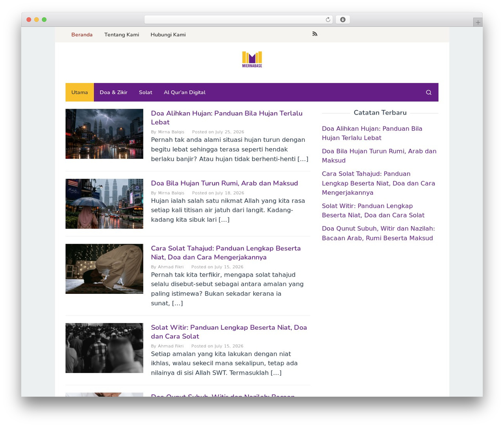Open Hubungi Kami contact page
Screen dimensions: 504x427
tap(168, 35)
